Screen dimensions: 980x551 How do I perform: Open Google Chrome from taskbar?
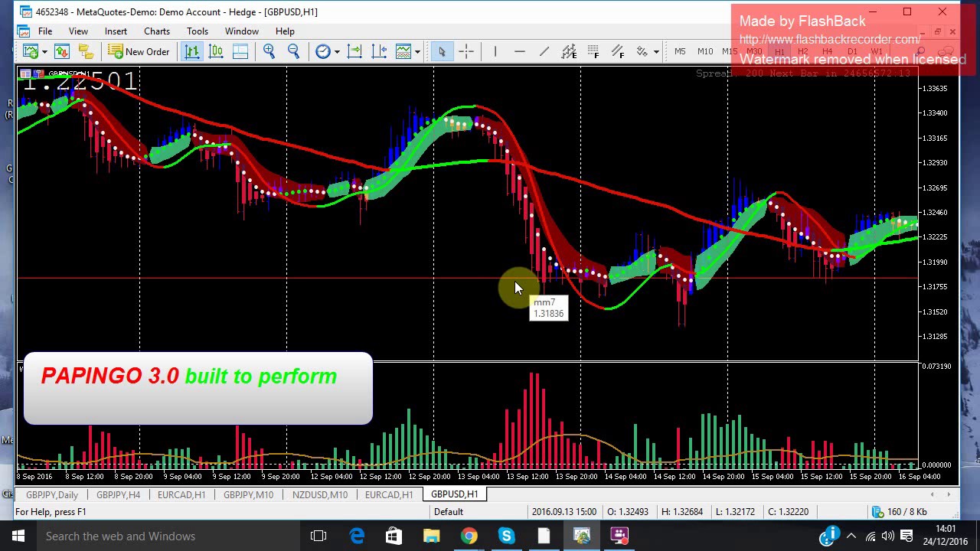point(469,536)
